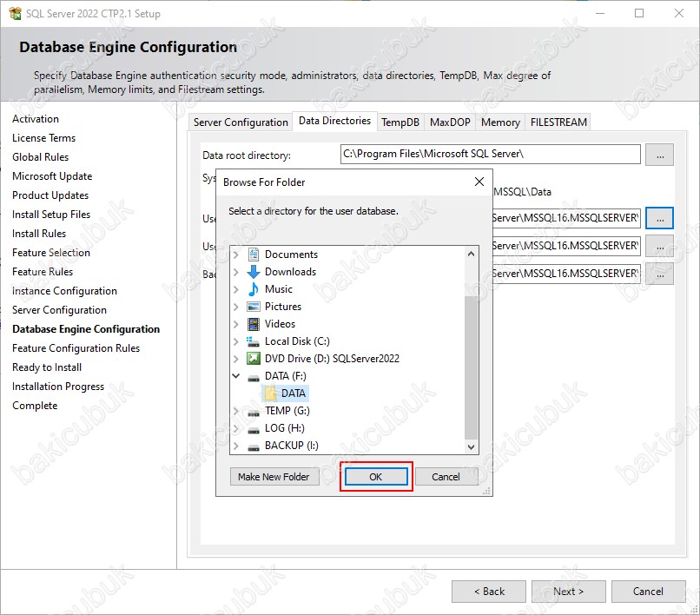Select LOG (H:) drive in tree
The image size is (700, 615).
click(x=284, y=428)
